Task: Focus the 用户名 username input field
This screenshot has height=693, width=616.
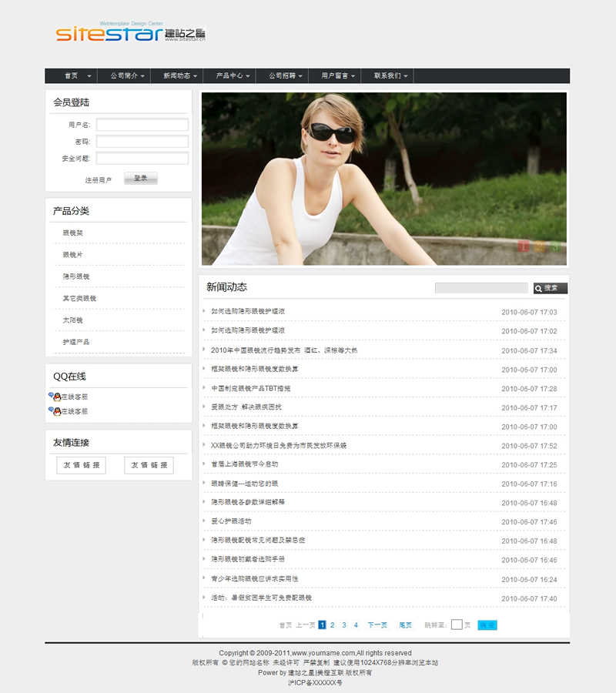Action: click(142, 125)
